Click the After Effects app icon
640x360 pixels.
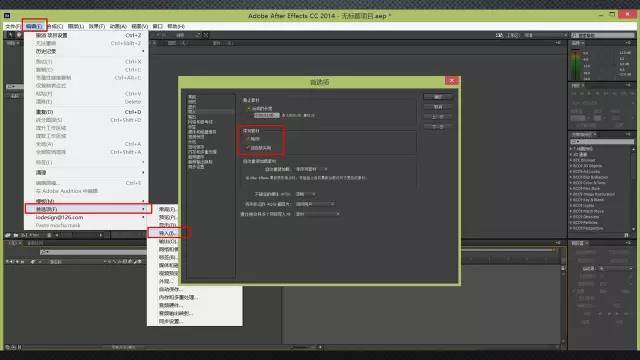tap(7, 16)
